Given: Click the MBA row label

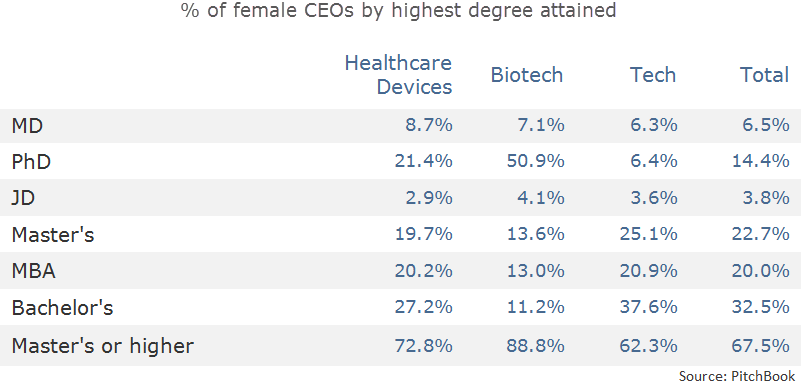Looking at the screenshot, I should click(33, 271).
